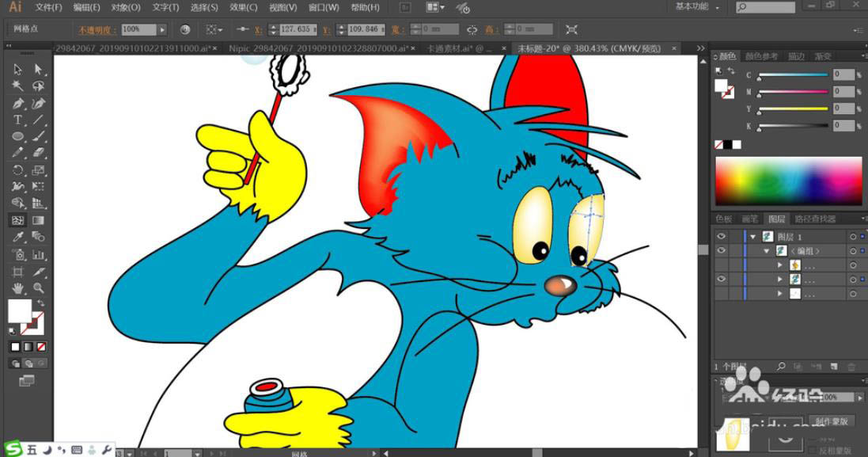868x457 pixels.
Task: Choose the Eraser tool
Action: (38, 153)
